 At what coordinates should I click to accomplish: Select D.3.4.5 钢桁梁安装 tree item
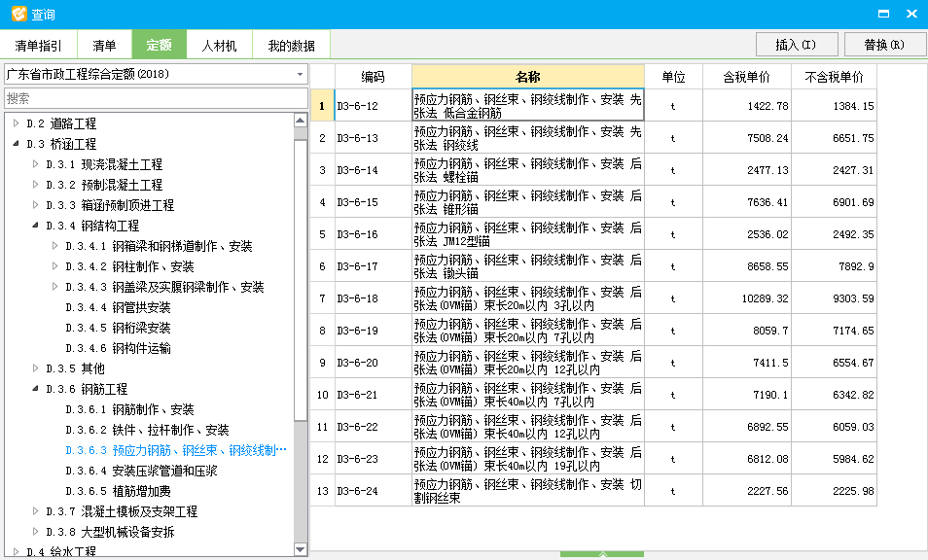(x=118, y=328)
